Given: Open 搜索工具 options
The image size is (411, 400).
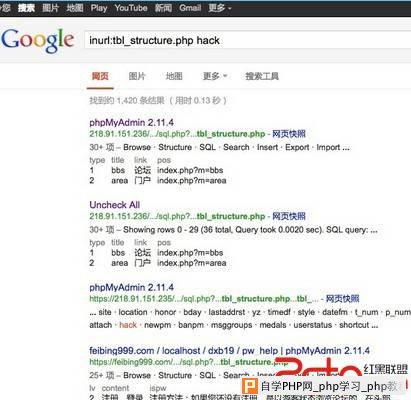Looking at the screenshot, I should pos(262,76).
